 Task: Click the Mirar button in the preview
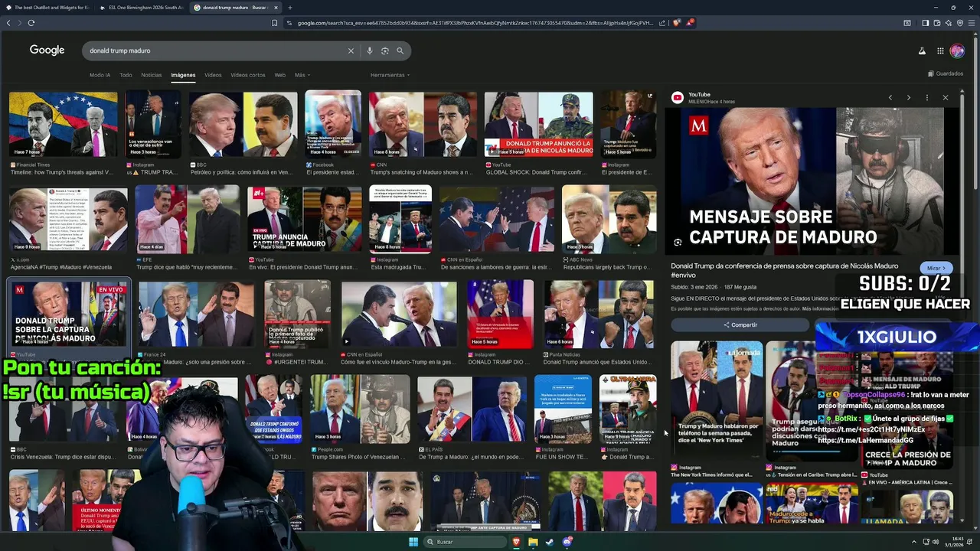(936, 268)
